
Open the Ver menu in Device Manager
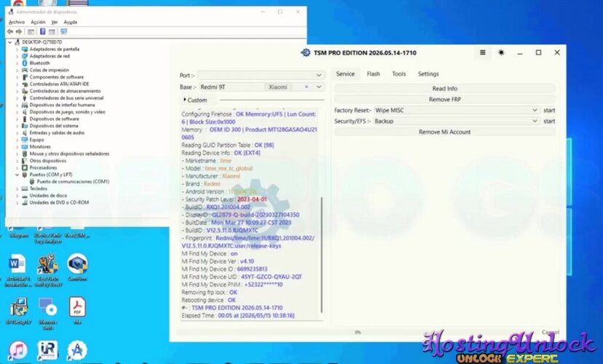click(x=55, y=23)
